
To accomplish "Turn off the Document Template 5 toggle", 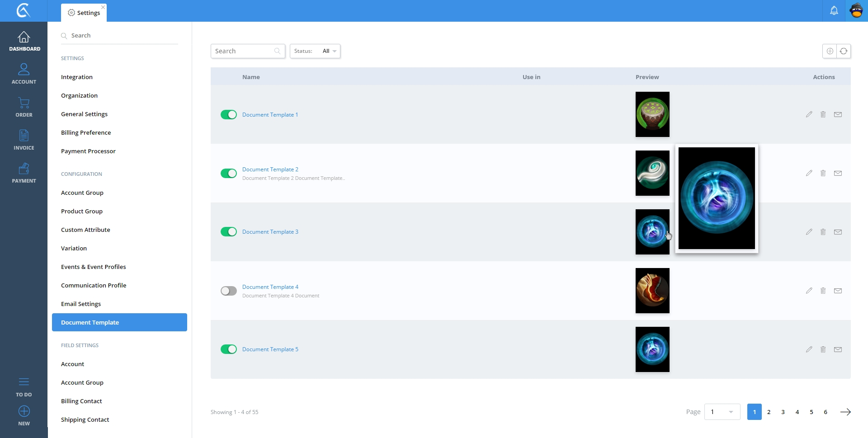I will click(229, 349).
